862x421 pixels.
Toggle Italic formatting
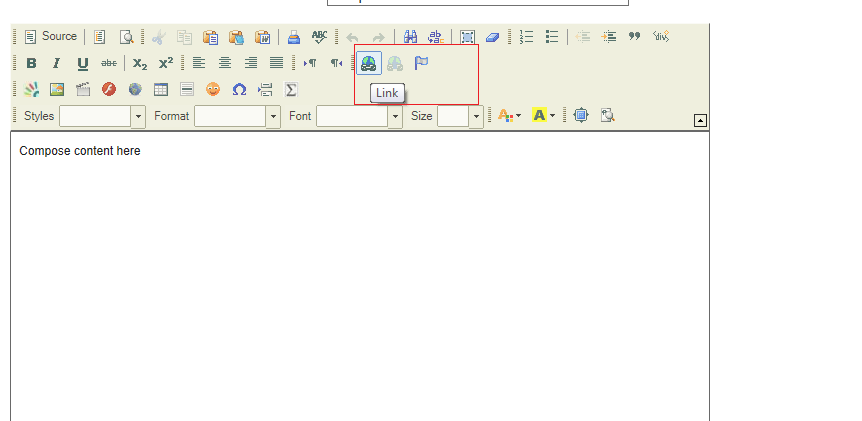[x=57, y=63]
